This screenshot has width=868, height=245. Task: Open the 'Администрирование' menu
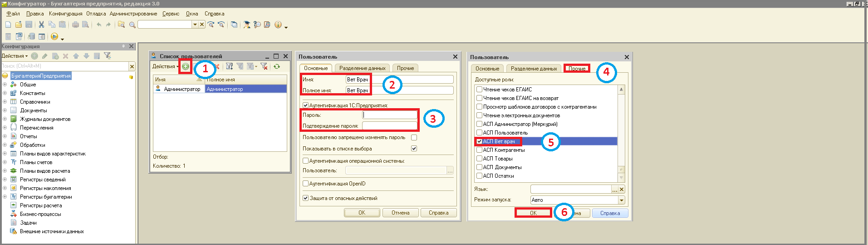tap(133, 14)
